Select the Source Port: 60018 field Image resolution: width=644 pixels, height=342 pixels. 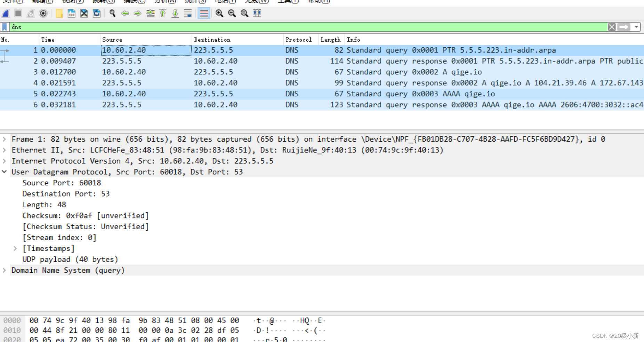click(62, 183)
